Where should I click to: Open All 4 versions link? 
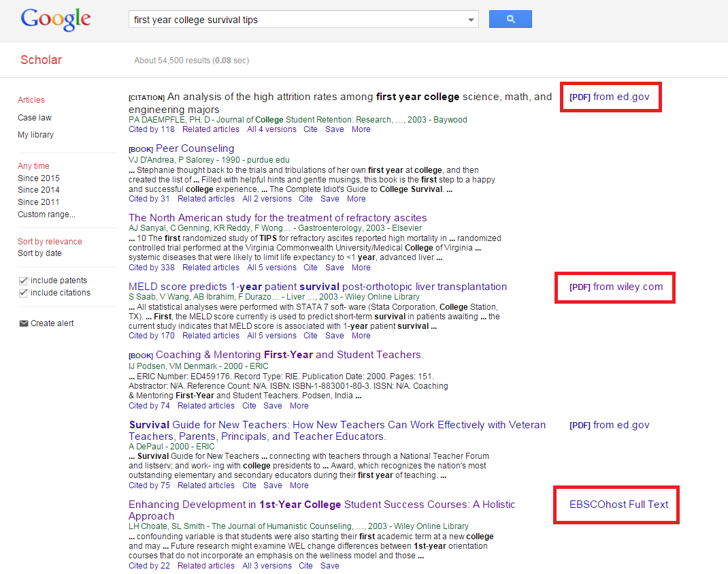[x=271, y=129]
